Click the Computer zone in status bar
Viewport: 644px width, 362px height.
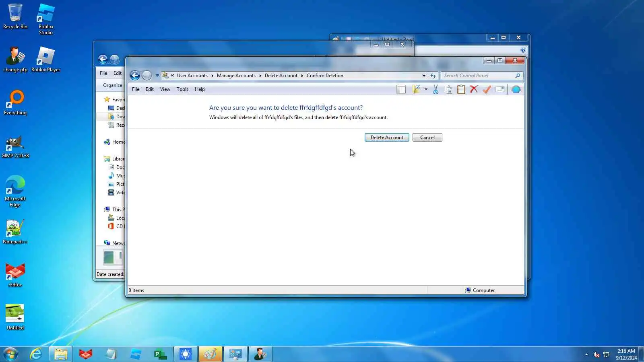(x=480, y=290)
